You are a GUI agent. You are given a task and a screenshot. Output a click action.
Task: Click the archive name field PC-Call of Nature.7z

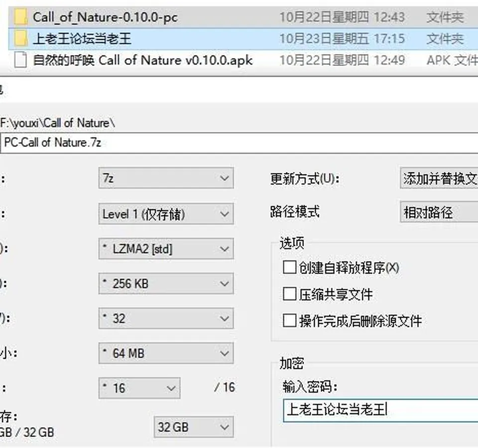point(239,143)
